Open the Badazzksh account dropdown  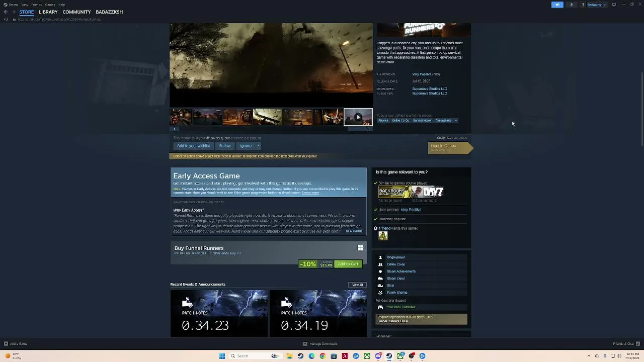tap(597, 5)
